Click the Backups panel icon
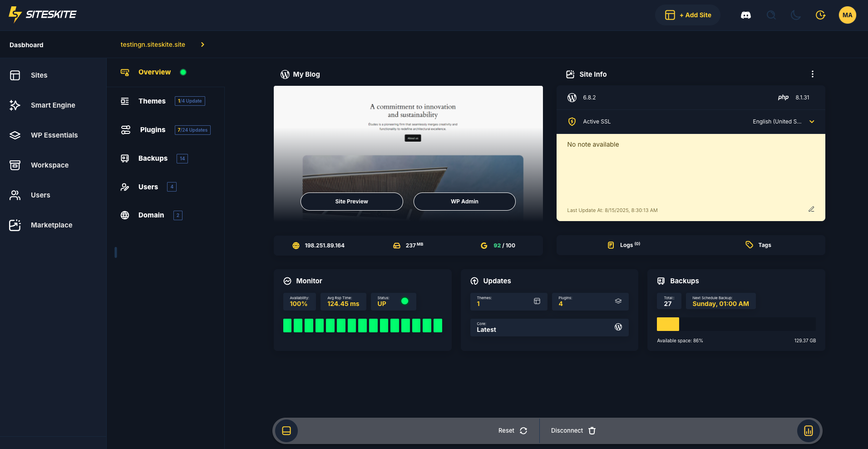Screen dimensions: 868x449 [x=661, y=281]
